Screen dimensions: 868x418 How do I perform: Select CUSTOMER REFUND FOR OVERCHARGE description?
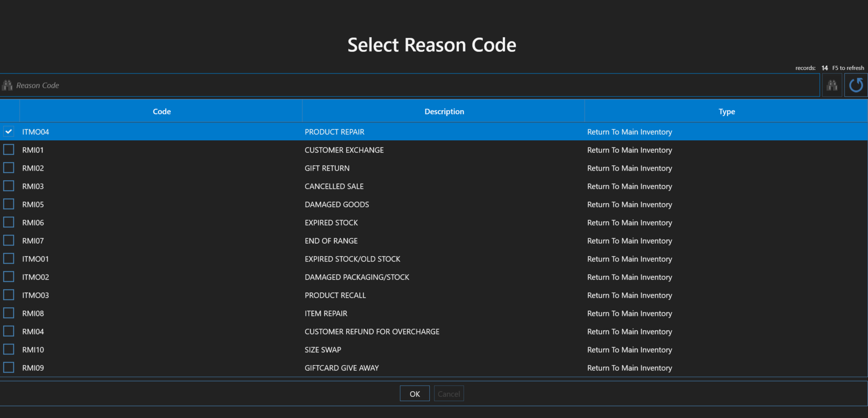(372, 331)
